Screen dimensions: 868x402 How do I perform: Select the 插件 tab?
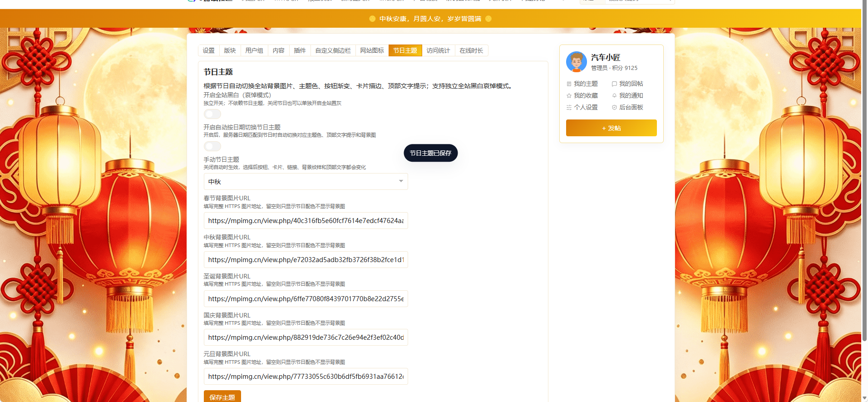(300, 50)
